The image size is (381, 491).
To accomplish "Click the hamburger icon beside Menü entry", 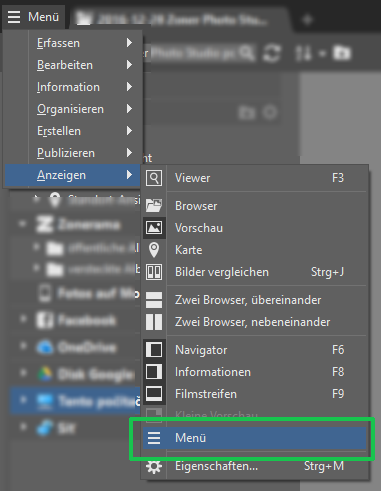I will 154,438.
